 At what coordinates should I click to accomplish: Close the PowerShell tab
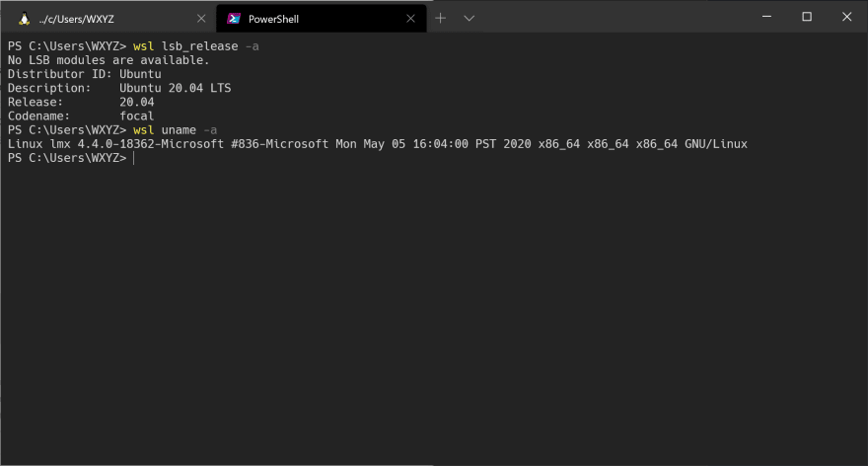pyautogui.click(x=410, y=19)
